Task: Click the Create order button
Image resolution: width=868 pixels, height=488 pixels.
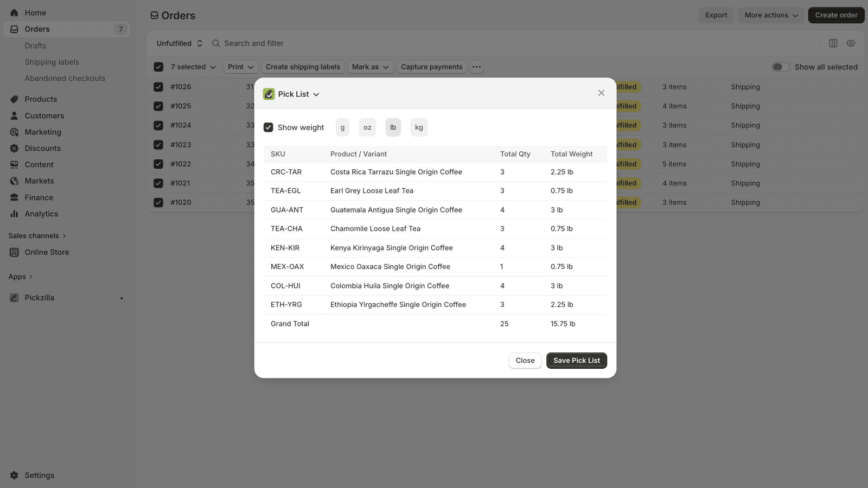Action: point(836,15)
